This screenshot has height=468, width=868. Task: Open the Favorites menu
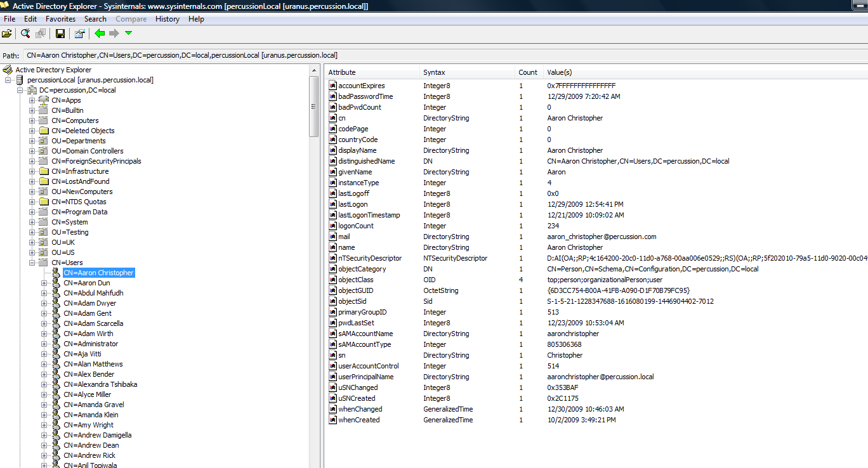(60, 19)
